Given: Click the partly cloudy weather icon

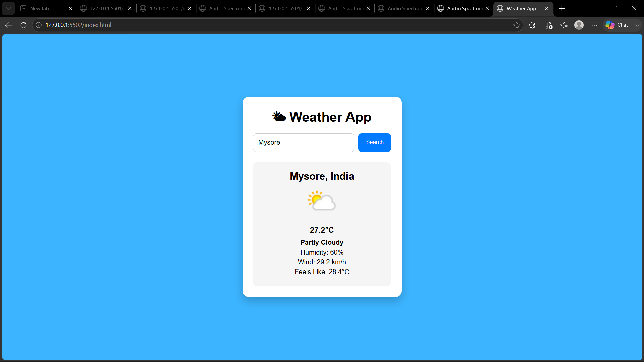Looking at the screenshot, I should [x=322, y=201].
